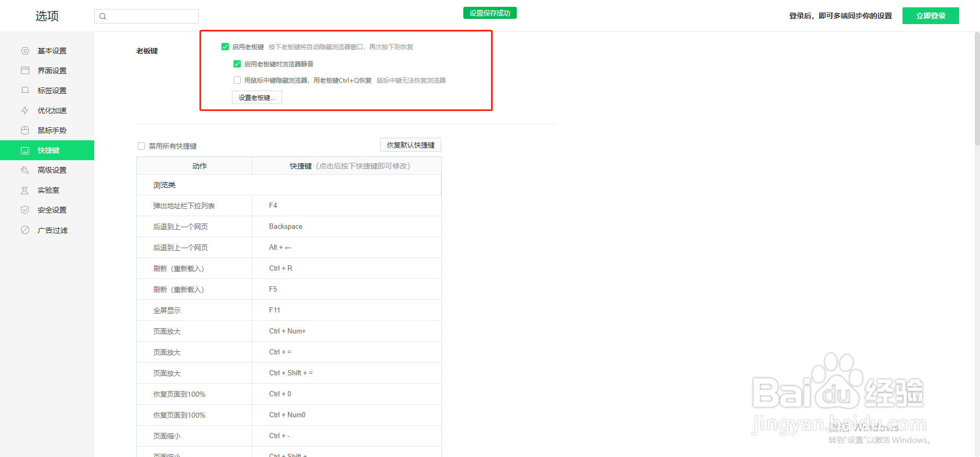Image resolution: width=980 pixels, height=457 pixels.
Task: Select 鼠标手势 in the sidebar
Action: [47, 130]
